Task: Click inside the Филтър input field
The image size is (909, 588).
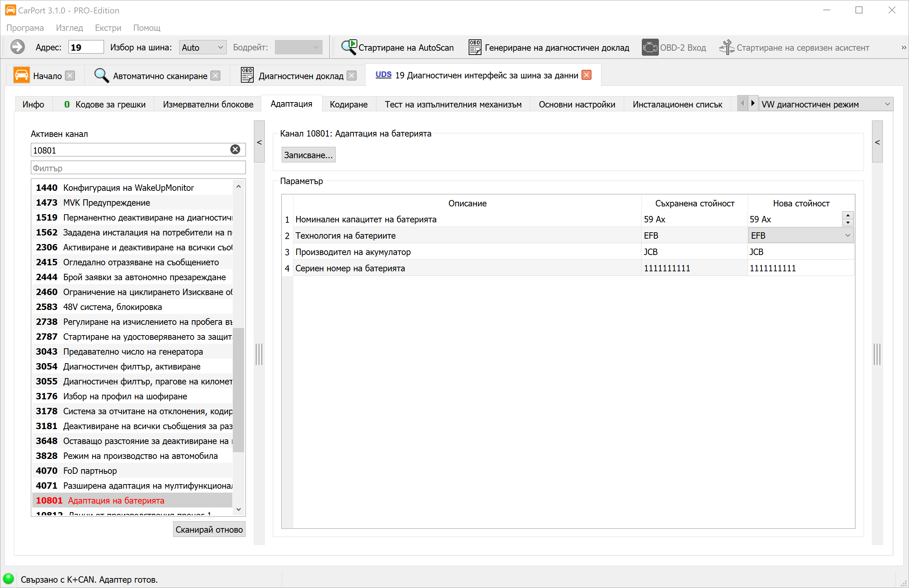Action: [138, 168]
